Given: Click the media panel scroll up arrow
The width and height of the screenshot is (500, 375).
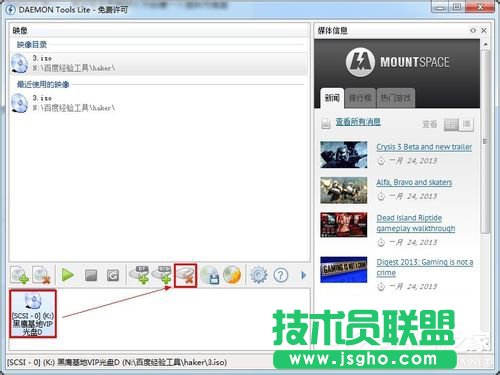Looking at the screenshot, I should click(x=486, y=44).
